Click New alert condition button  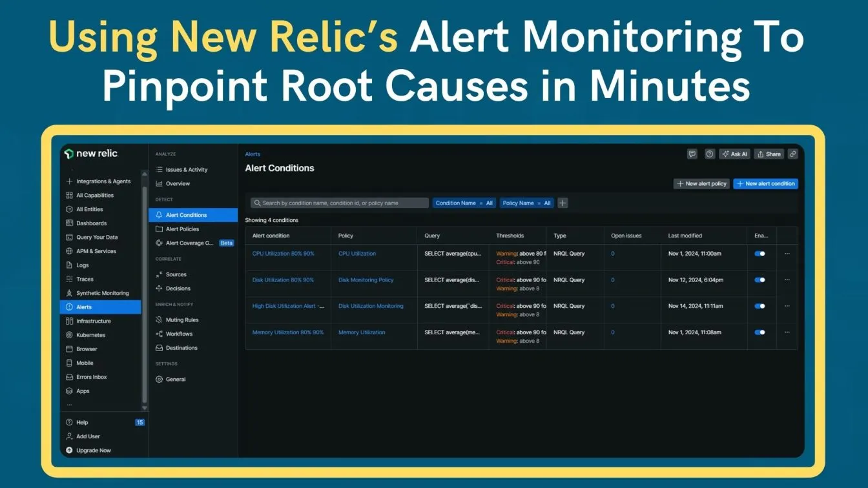click(x=766, y=184)
